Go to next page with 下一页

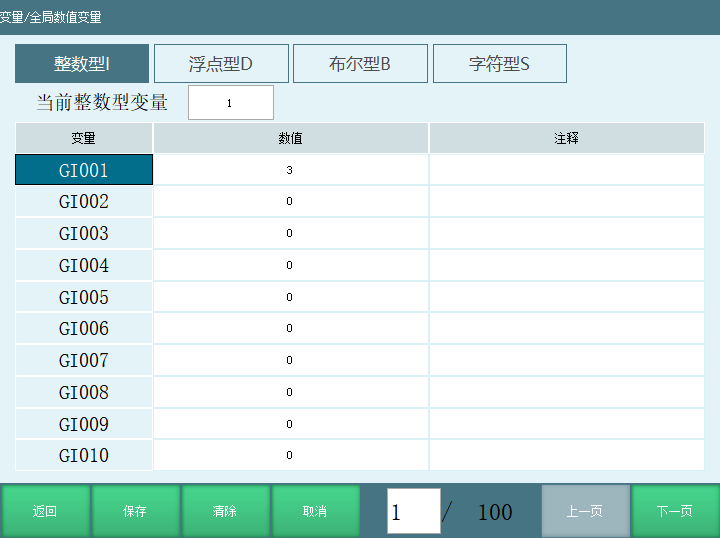(675, 511)
